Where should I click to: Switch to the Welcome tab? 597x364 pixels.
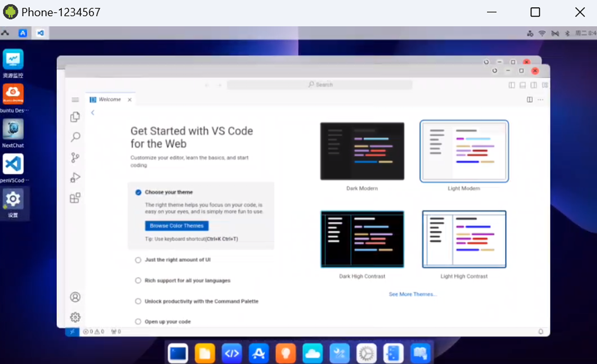click(110, 100)
